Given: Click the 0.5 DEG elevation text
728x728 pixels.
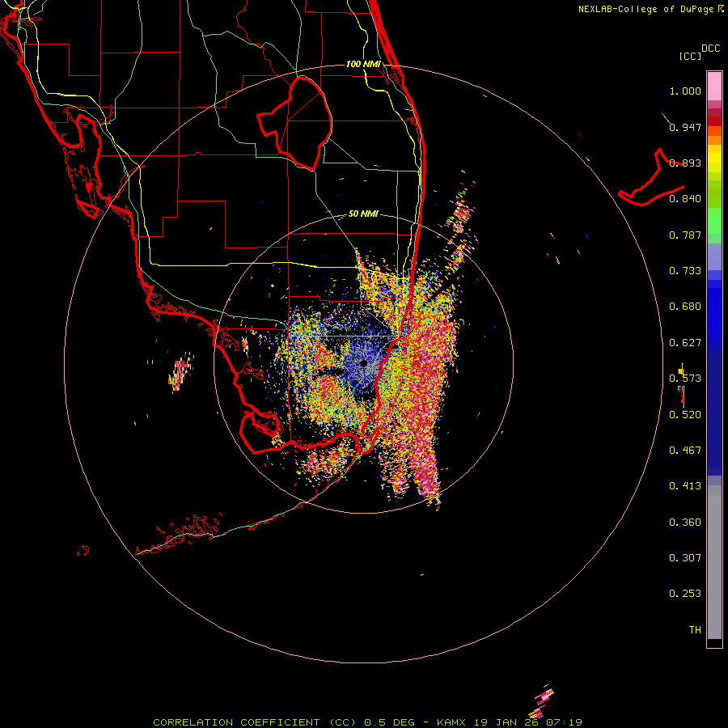Looking at the screenshot, I should tap(390, 722).
